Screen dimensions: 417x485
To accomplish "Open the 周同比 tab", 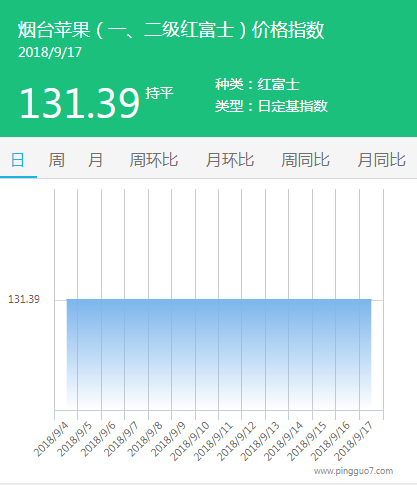I will [306, 160].
